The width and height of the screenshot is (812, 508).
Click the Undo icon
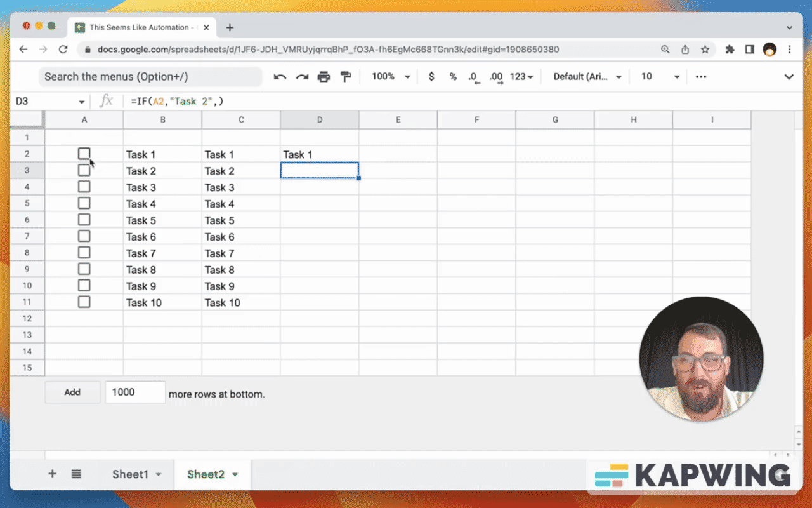[279, 76]
